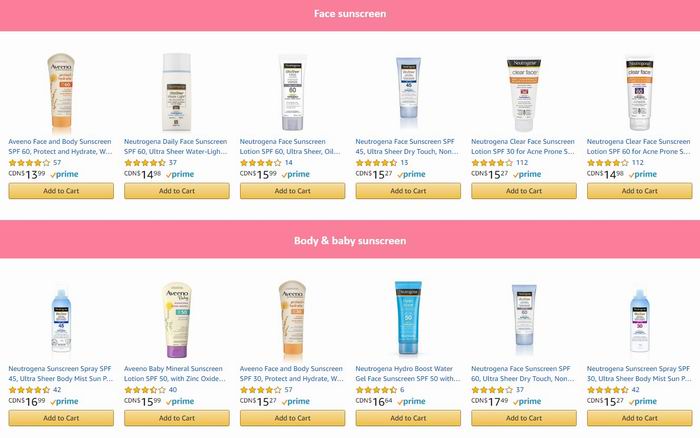The width and height of the screenshot is (700, 438).
Task: Open Aveeno Face and Body SPF 30 link
Action: (x=292, y=374)
